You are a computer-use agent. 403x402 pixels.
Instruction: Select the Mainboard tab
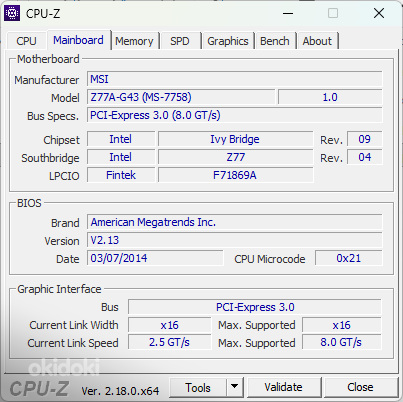tap(79, 40)
